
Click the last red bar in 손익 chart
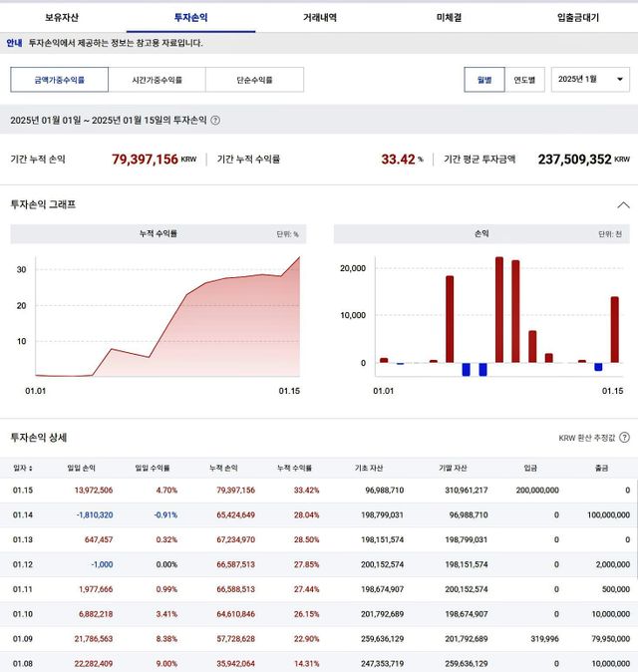point(614,329)
